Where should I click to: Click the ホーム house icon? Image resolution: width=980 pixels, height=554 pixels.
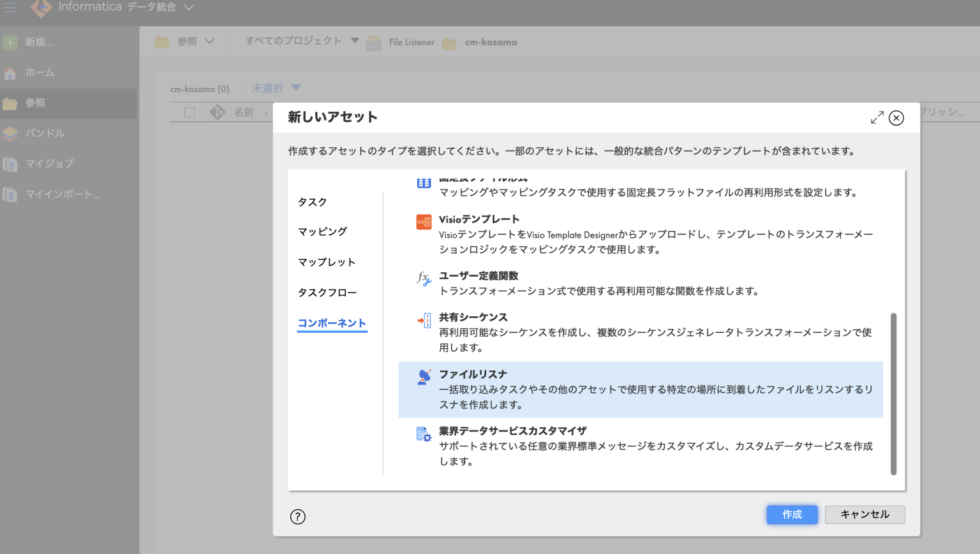[10, 73]
